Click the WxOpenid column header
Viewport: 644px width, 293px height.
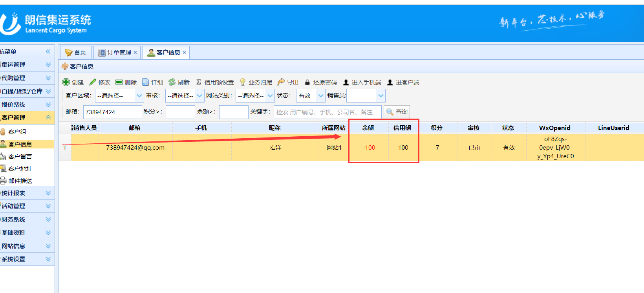click(555, 128)
